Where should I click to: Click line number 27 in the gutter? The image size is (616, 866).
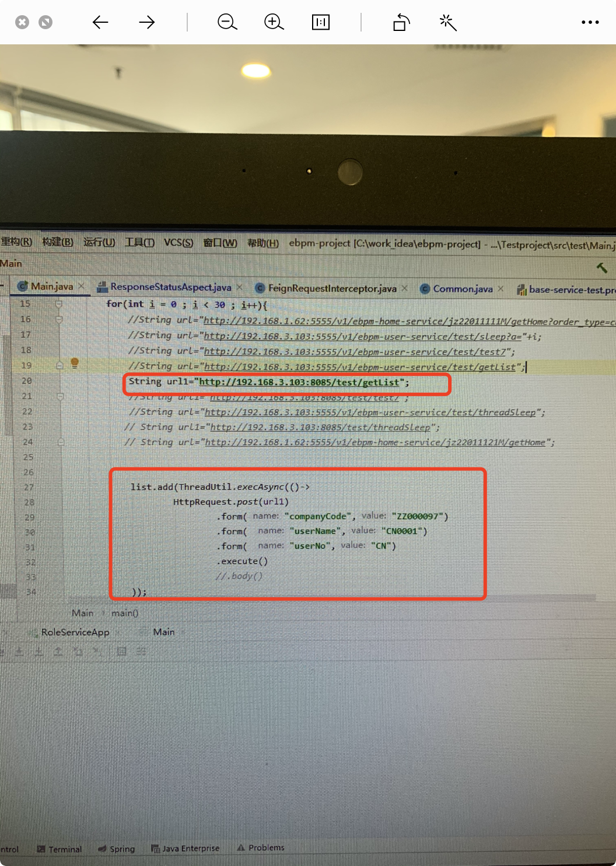click(x=29, y=487)
